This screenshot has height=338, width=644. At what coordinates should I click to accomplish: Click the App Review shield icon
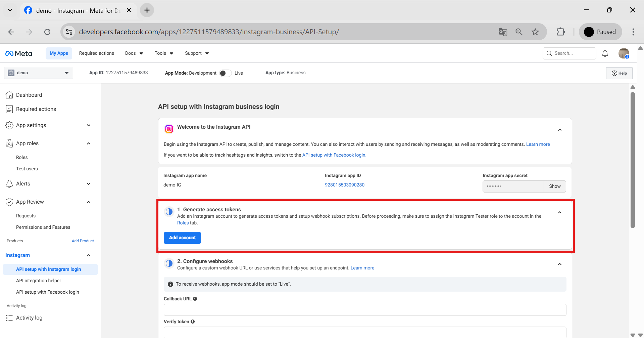point(9,202)
